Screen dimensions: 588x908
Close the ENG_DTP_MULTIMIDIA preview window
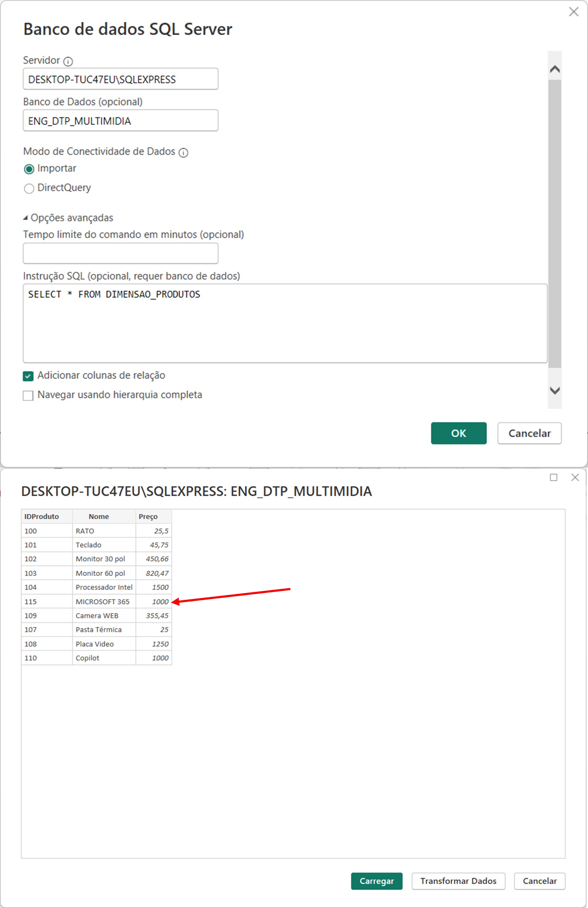[x=575, y=478]
